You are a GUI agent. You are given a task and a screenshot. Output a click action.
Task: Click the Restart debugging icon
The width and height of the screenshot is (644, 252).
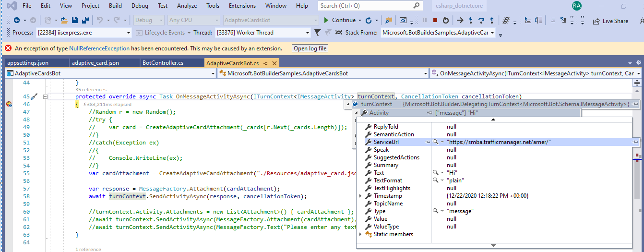pos(446,20)
